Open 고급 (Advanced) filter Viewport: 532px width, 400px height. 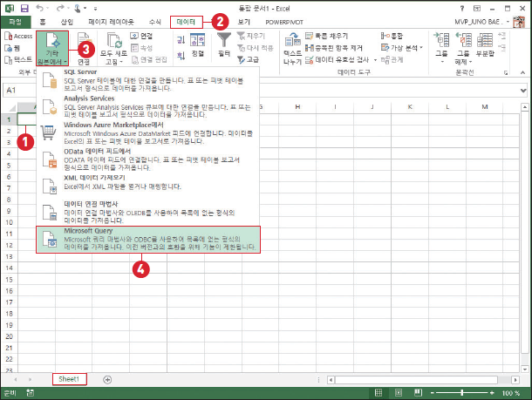coord(248,59)
